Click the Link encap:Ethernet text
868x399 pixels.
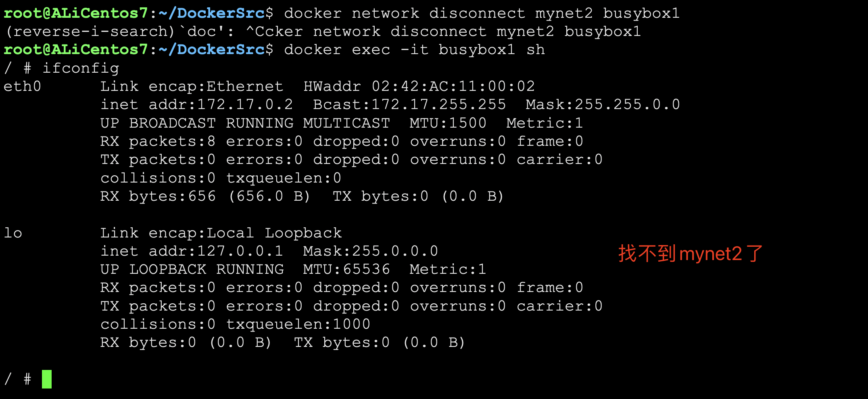pyautogui.click(x=192, y=86)
